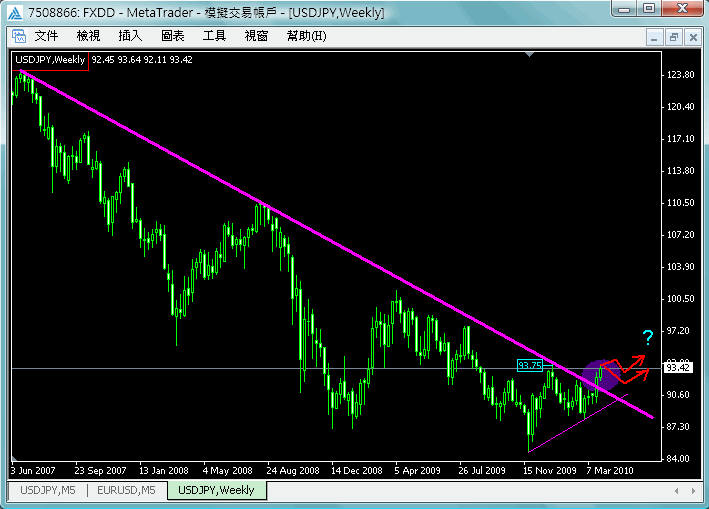Image resolution: width=709 pixels, height=509 pixels.
Task: Open the 工具 menu
Action: (214, 36)
